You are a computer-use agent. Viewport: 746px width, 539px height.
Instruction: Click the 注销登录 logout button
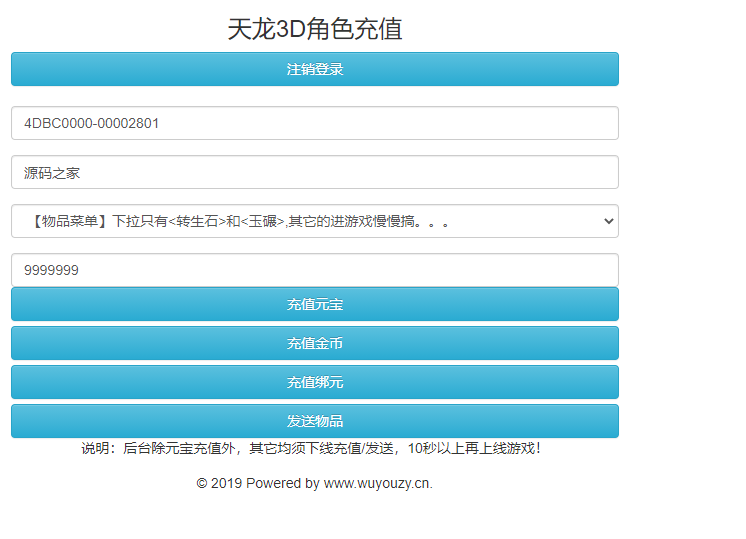coord(315,69)
